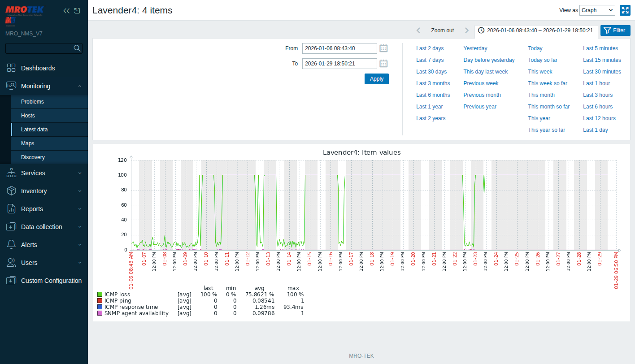This screenshot has height=364, width=635.
Task: Select Previous year range
Action: [x=480, y=107]
